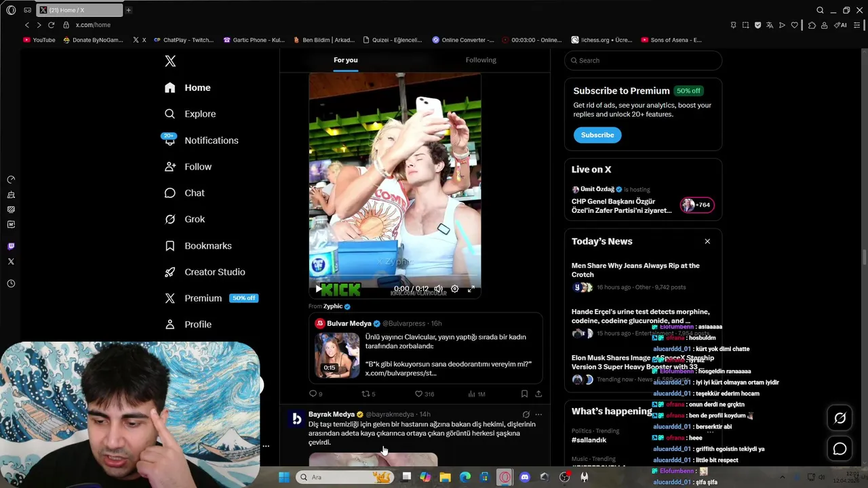Open the ChatPlay - Twitch bookmark

coord(184,40)
